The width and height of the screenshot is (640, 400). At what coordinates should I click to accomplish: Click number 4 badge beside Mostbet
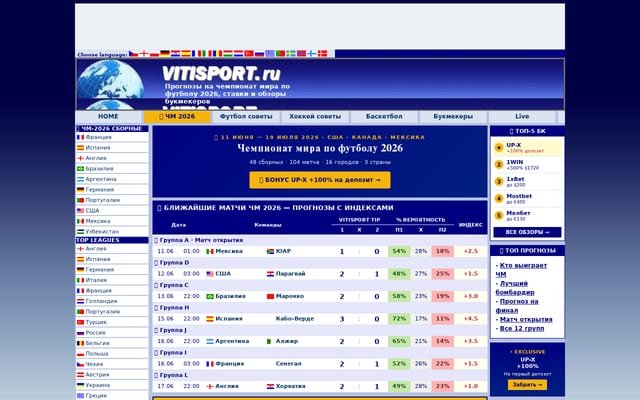[x=499, y=199]
